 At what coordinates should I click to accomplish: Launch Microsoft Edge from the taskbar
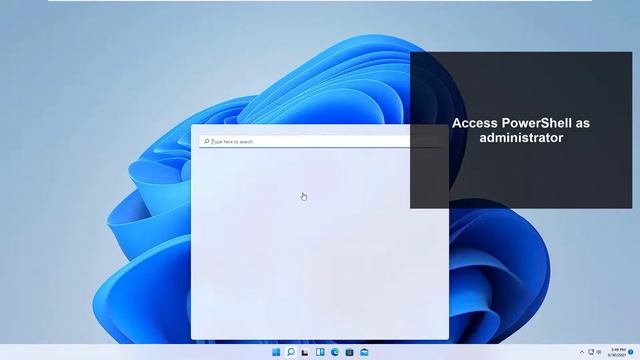335,352
